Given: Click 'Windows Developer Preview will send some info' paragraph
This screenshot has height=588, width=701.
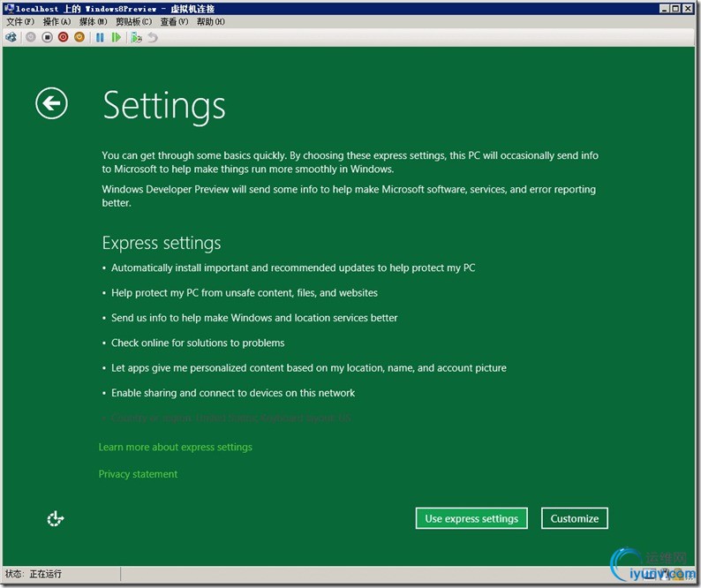Looking at the screenshot, I should click(x=349, y=196).
